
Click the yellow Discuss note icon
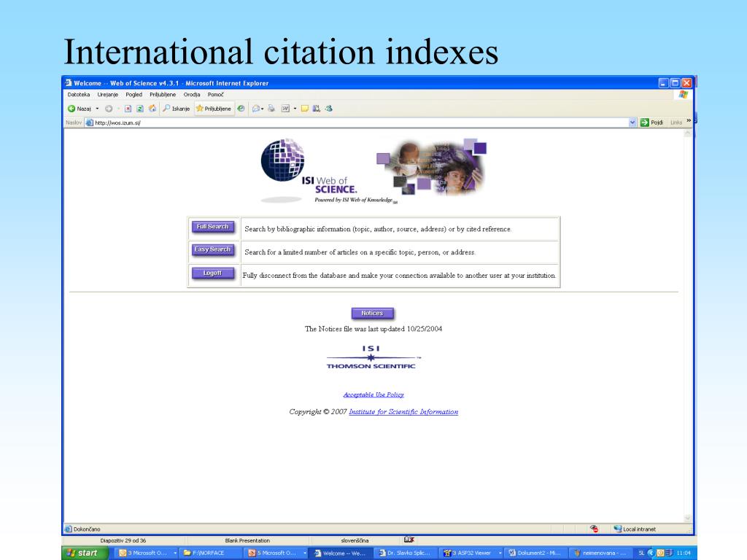click(x=304, y=109)
